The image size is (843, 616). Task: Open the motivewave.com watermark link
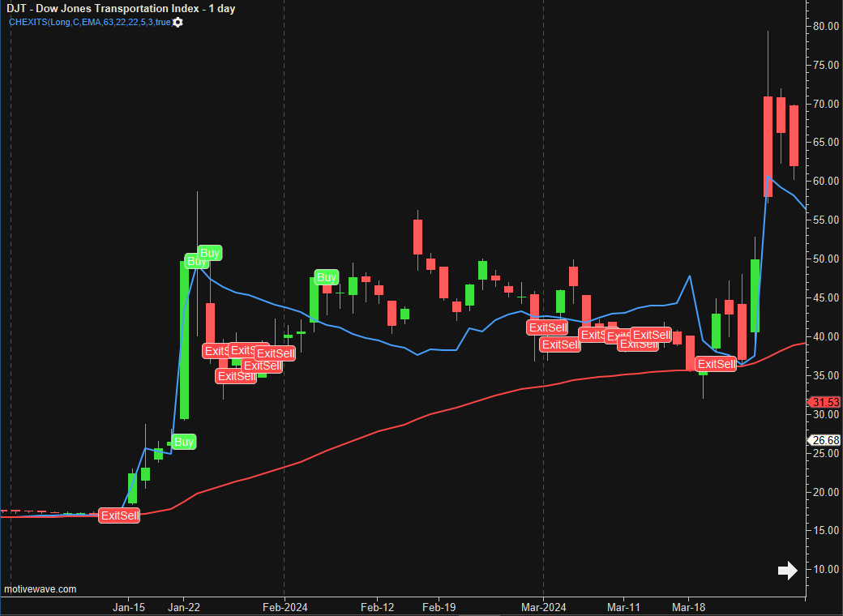pos(41,589)
